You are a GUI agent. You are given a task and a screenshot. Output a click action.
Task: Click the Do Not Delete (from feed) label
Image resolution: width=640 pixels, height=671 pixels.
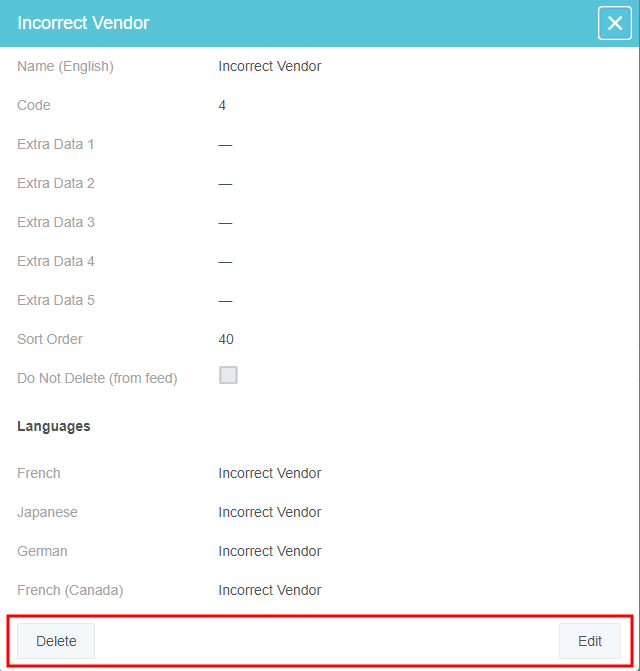(x=97, y=379)
